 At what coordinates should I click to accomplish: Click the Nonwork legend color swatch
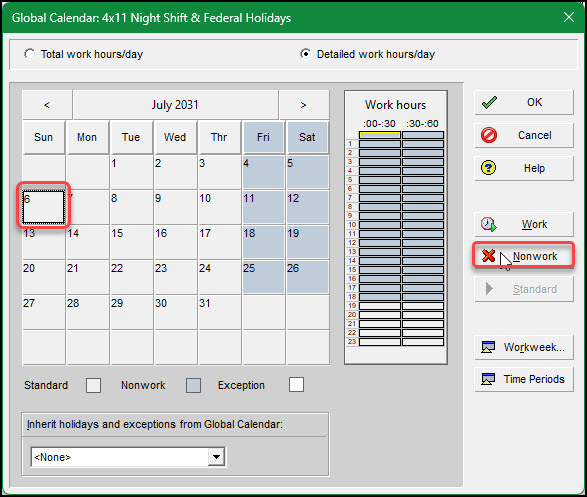193,385
